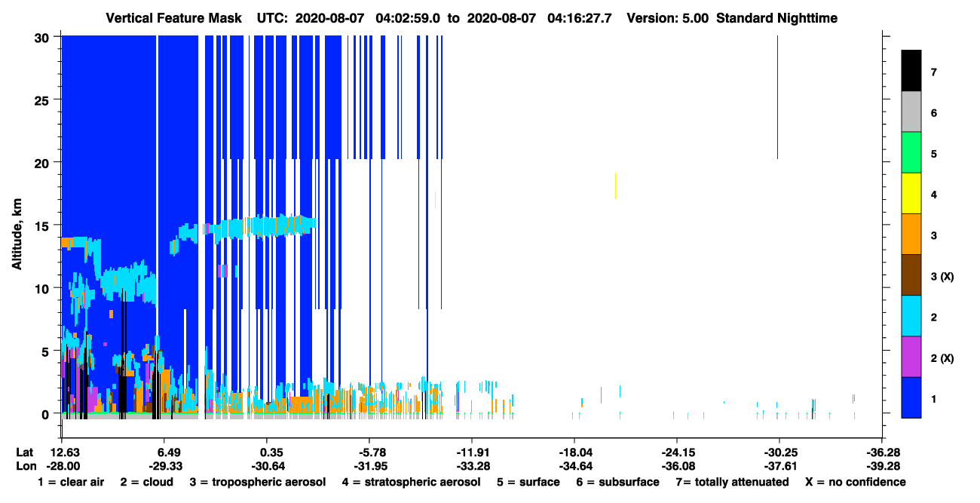Click the cyan color bar segment labeled 2

(911, 315)
